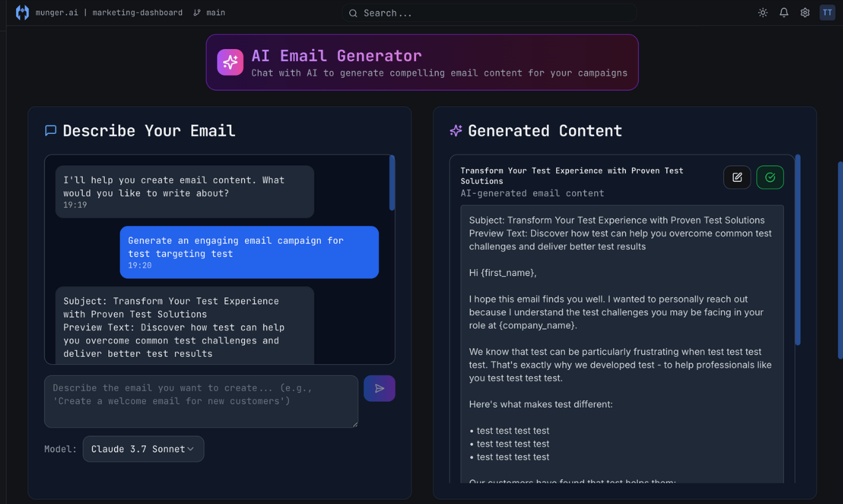Click the blue user prompt message bubble
The height and width of the screenshot is (504, 843).
click(249, 252)
